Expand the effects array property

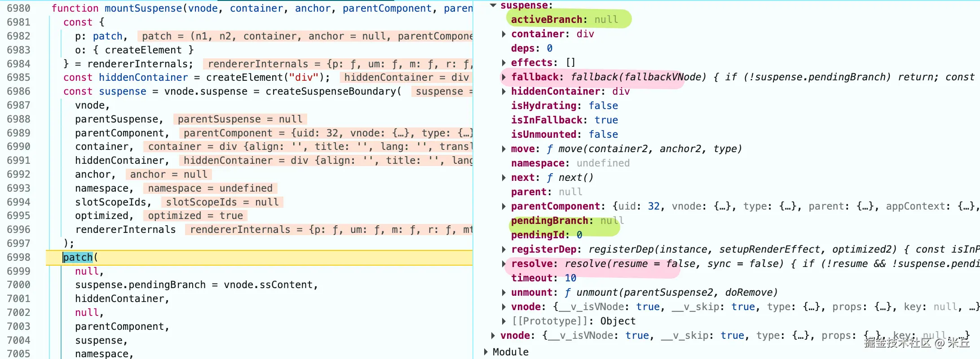point(503,63)
